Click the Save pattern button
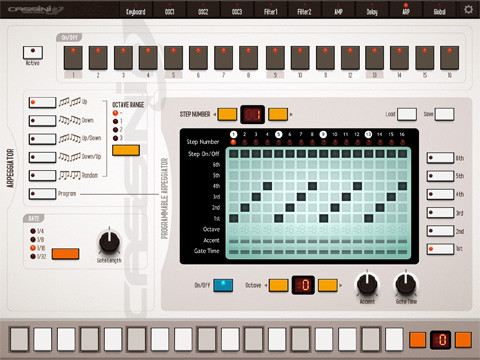 (445, 114)
